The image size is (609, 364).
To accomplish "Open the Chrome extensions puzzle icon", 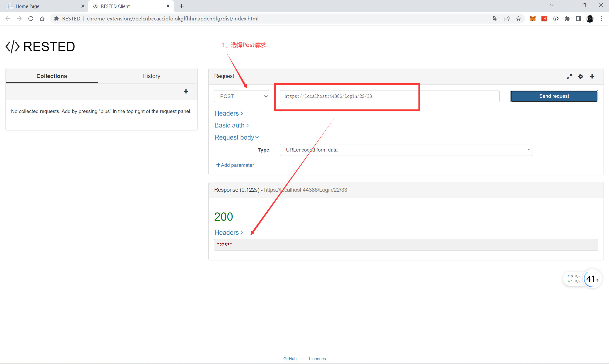I will 567,19.
